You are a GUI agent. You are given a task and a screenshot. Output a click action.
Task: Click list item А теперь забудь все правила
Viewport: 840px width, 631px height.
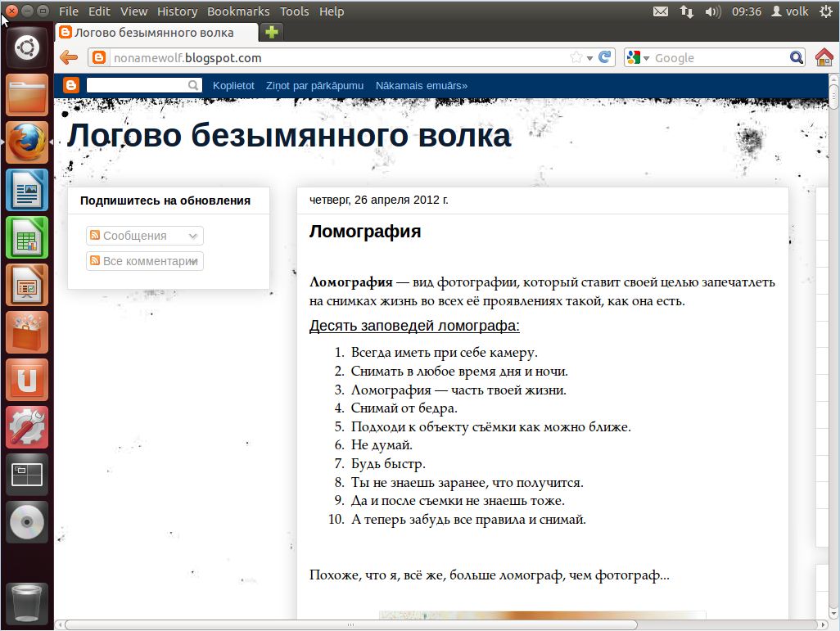pyautogui.click(x=468, y=520)
